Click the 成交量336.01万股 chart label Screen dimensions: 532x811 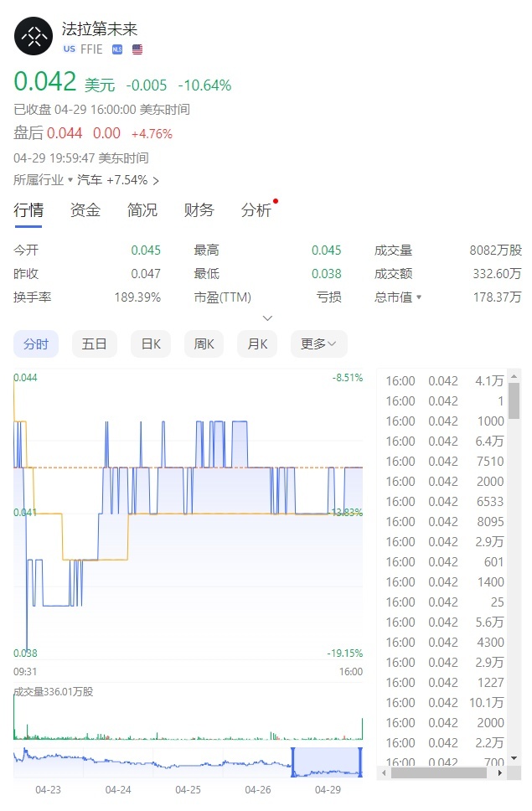point(54,692)
